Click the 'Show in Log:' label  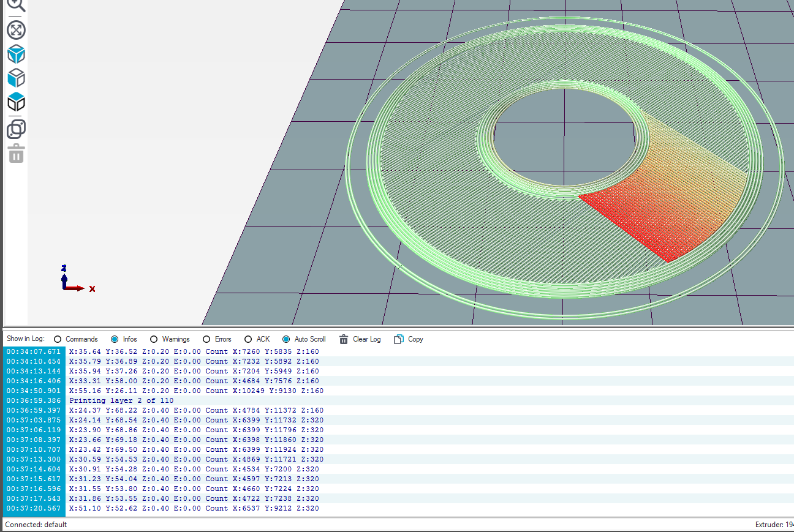25,339
